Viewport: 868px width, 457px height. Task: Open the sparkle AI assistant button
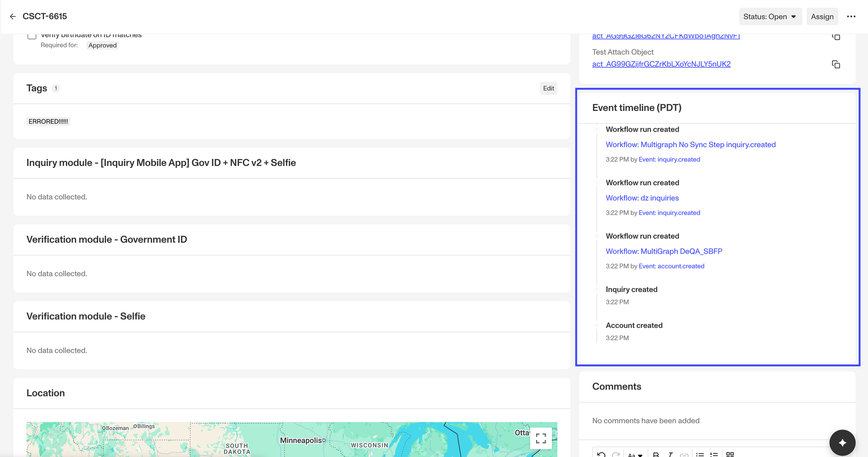click(x=842, y=443)
